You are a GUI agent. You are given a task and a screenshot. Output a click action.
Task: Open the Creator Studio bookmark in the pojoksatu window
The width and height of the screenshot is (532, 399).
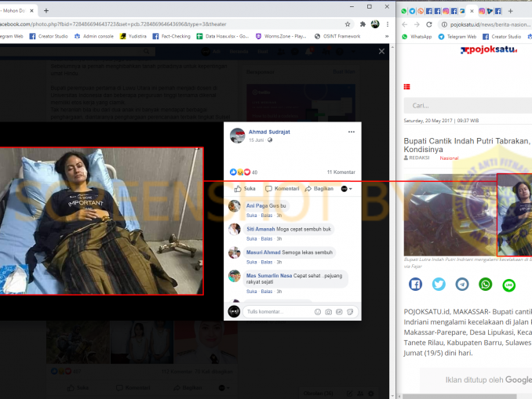(502, 37)
